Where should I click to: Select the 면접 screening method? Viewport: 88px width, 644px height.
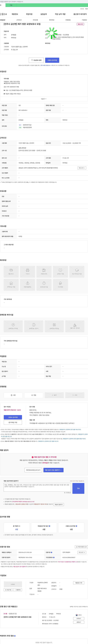[x=34, y=395]
